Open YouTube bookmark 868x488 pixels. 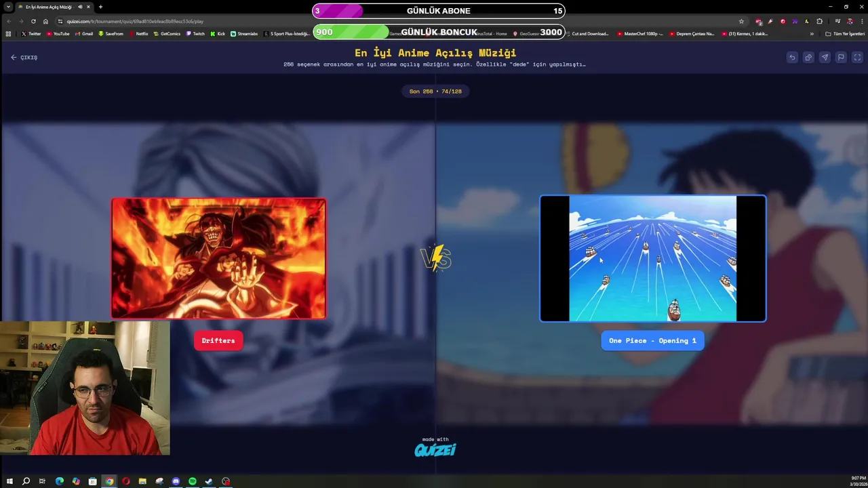tap(58, 33)
